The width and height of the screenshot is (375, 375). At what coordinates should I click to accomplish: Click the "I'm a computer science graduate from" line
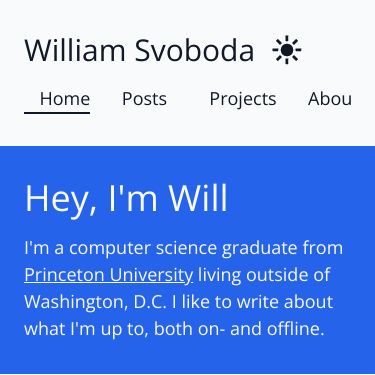click(184, 248)
